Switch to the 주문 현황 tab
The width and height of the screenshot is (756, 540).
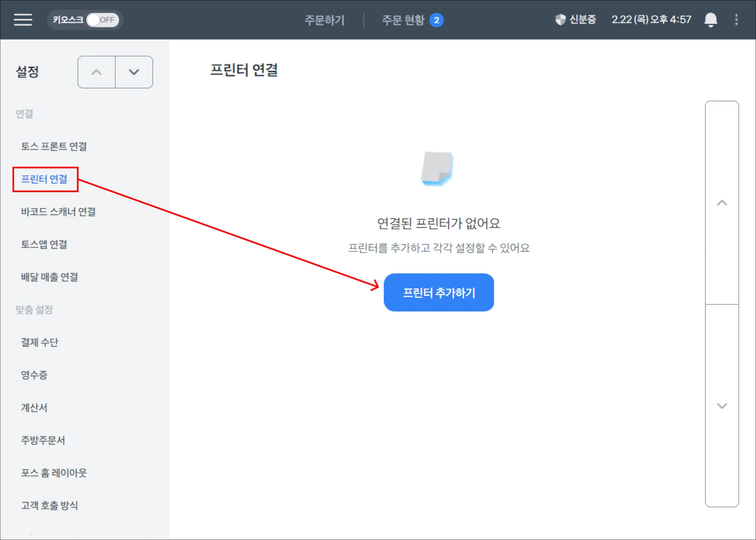click(x=403, y=20)
